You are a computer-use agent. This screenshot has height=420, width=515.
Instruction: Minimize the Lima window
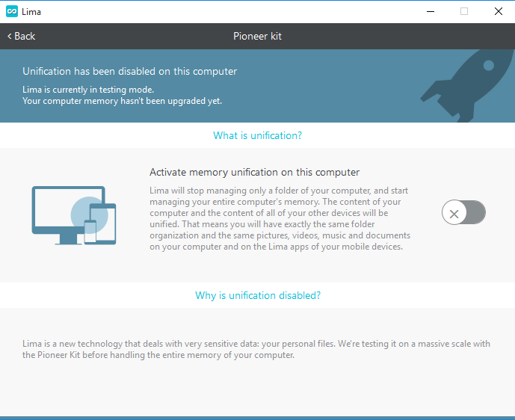point(431,11)
